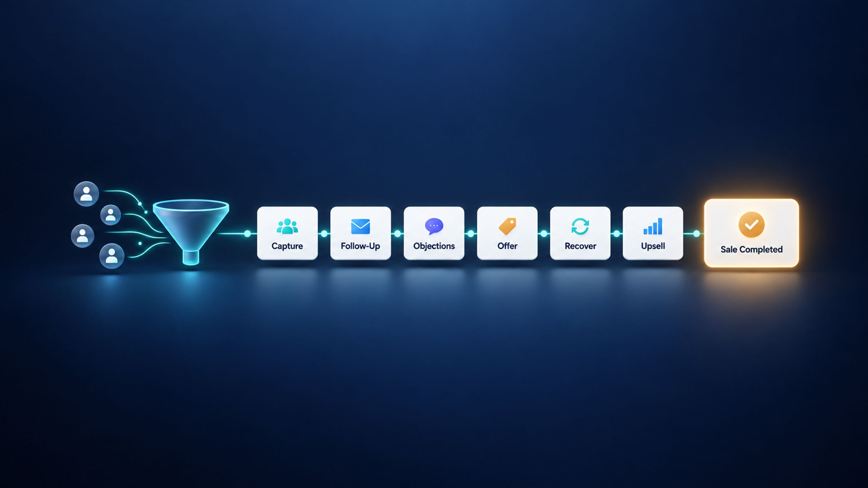This screenshot has width=868, height=488.
Task: Click the Recover refresh arrows icon
Action: point(580,226)
